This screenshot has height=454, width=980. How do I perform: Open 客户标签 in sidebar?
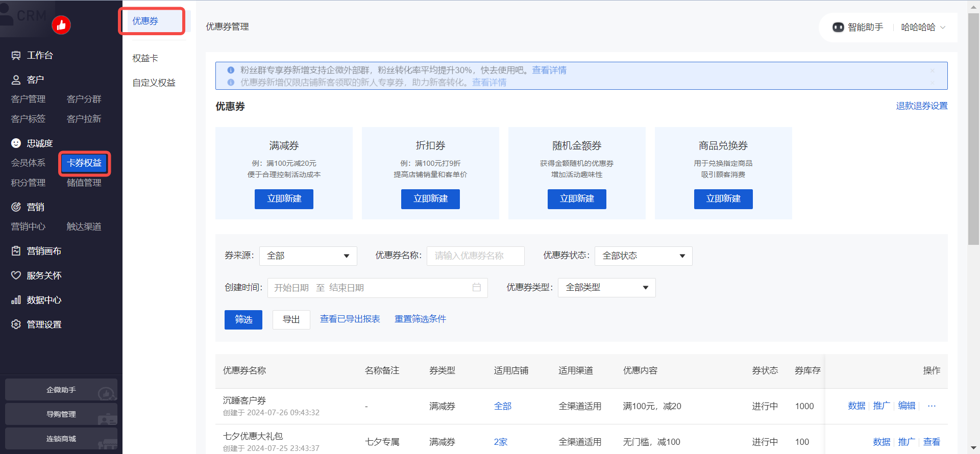click(x=29, y=119)
